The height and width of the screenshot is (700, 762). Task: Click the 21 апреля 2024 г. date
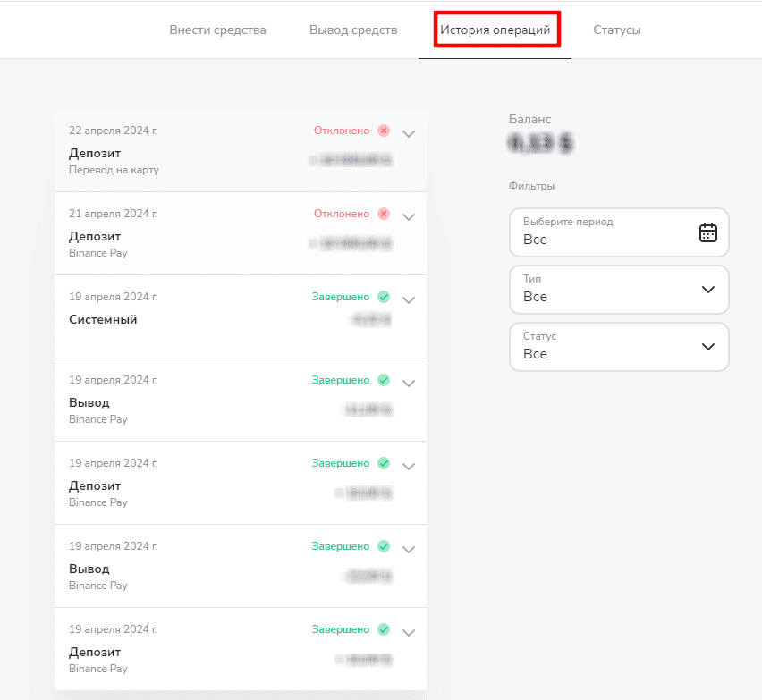(x=114, y=214)
